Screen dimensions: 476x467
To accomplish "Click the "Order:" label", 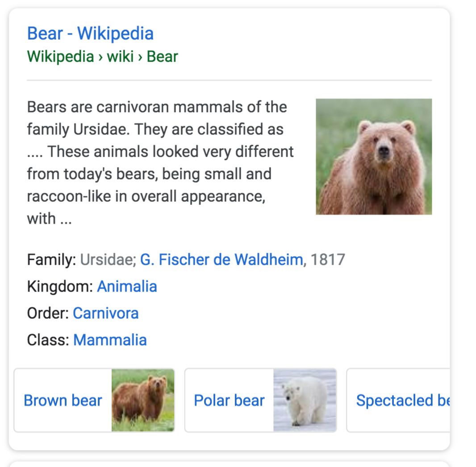I will point(48,313).
